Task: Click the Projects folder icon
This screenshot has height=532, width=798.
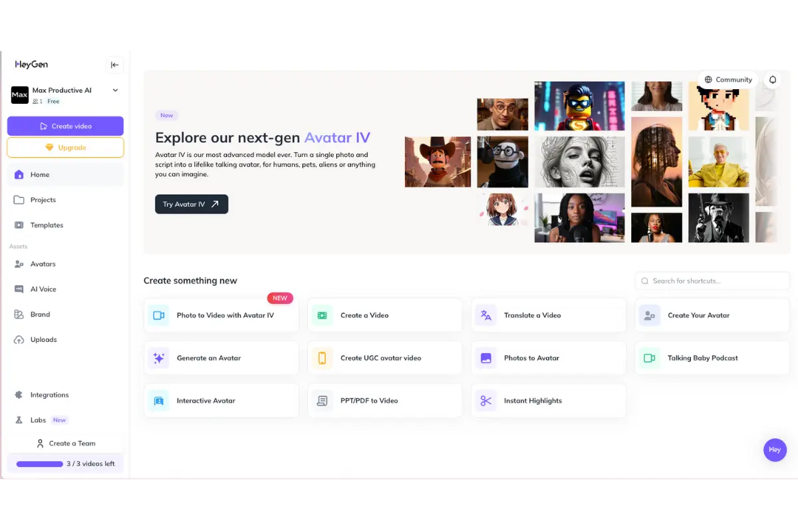Action: [x=19, y=199]
